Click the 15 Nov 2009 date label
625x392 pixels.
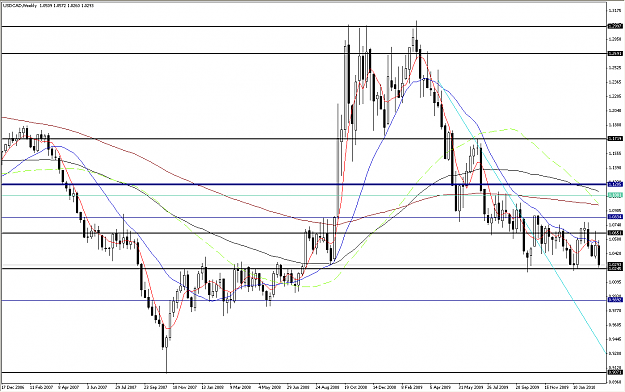point(556,387)
